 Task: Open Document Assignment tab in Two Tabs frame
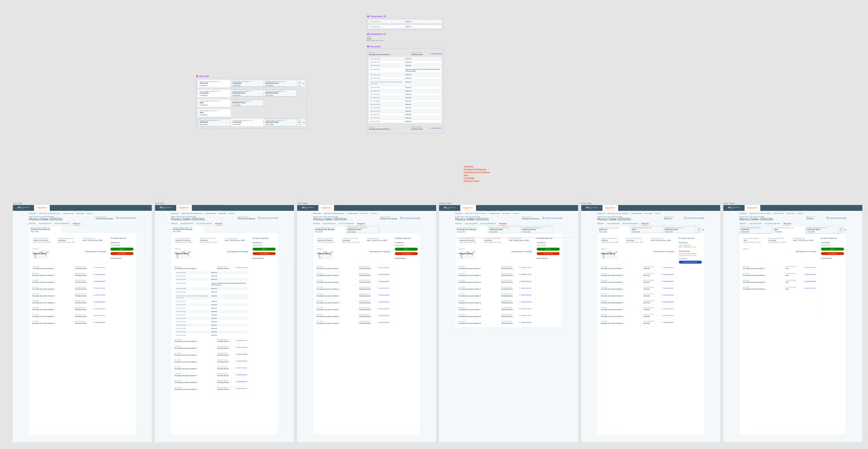pyautogui.click(x=346, y=223)
